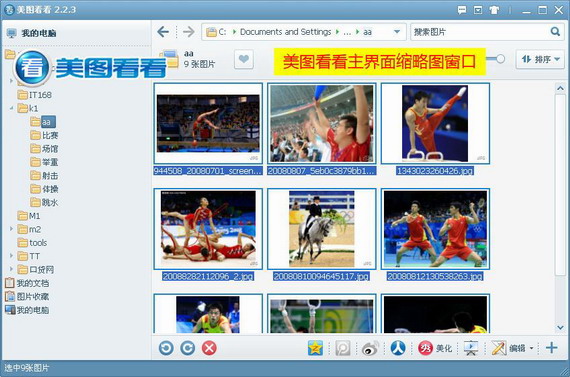Screen dimensions: 570x377
Task: Click the 美化 beautify button
Action: click(x=435, y=348)
